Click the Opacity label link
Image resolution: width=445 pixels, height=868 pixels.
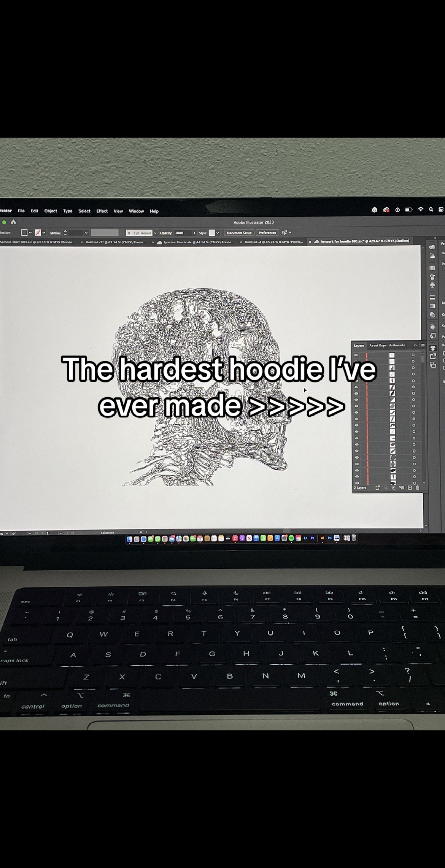coord(166,233)
